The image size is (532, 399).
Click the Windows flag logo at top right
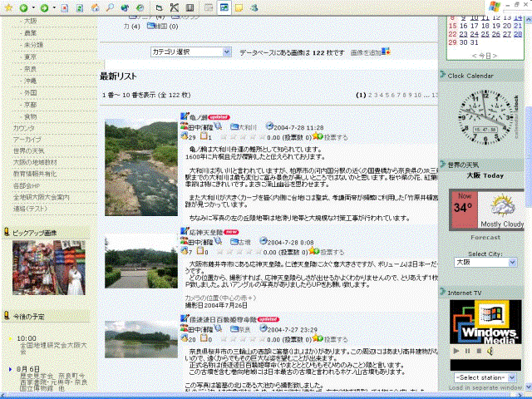pyautogui.click(x=495, y=7)
